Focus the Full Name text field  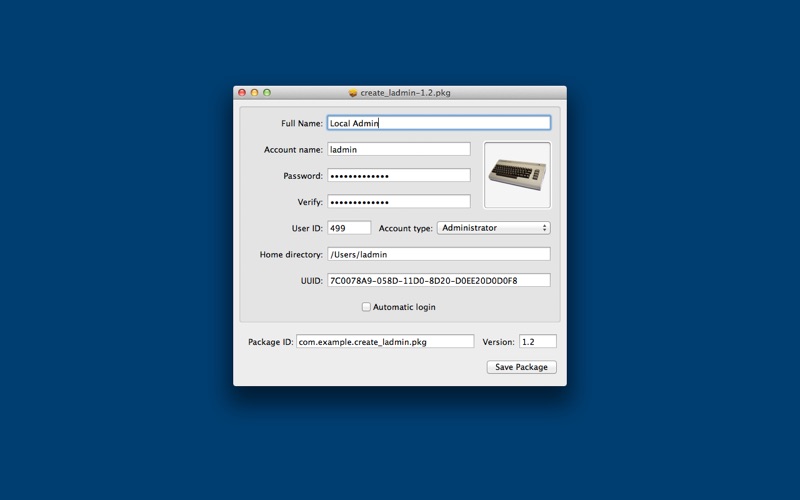[x=439, y=123]
